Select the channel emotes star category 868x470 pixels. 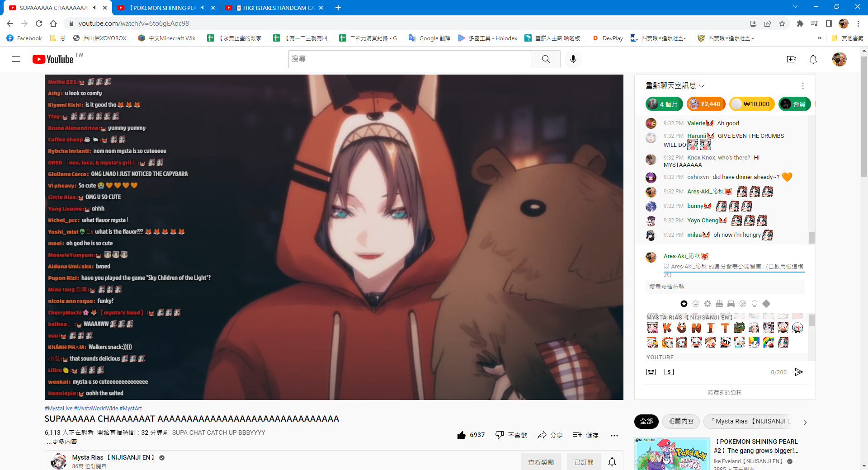684,304
